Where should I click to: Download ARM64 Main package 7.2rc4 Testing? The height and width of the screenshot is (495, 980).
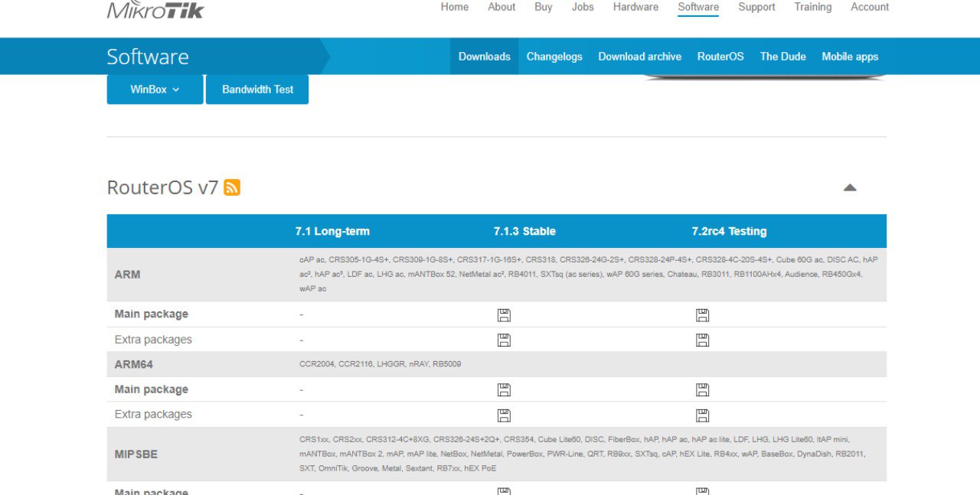(702, 389)
